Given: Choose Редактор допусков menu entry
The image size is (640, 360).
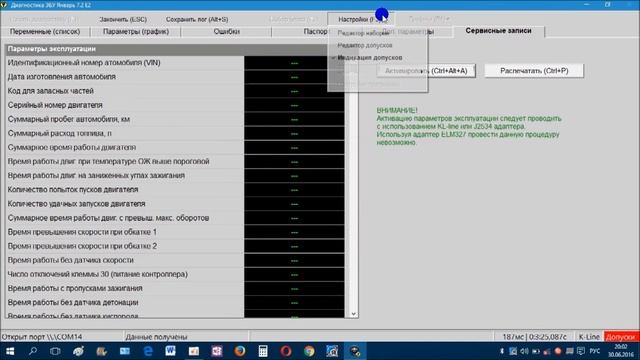Looking at the screenshot, I should point(365,45).
